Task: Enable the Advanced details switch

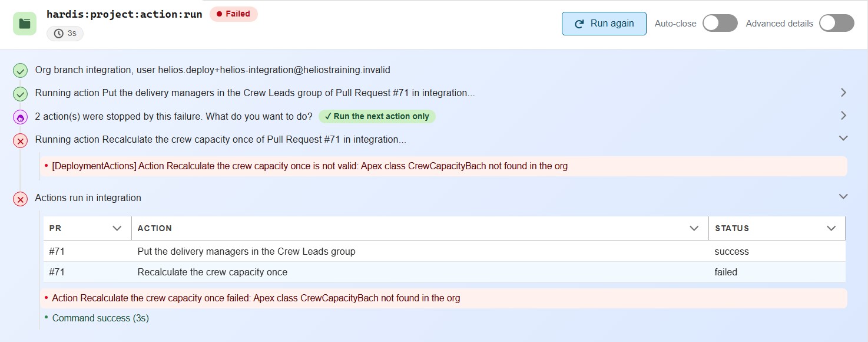Action: pos(837,24)
